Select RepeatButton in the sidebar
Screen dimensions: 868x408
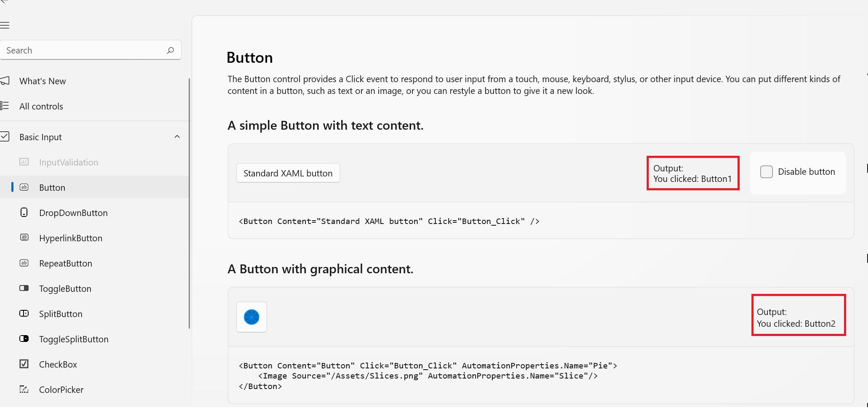point(66,264)
